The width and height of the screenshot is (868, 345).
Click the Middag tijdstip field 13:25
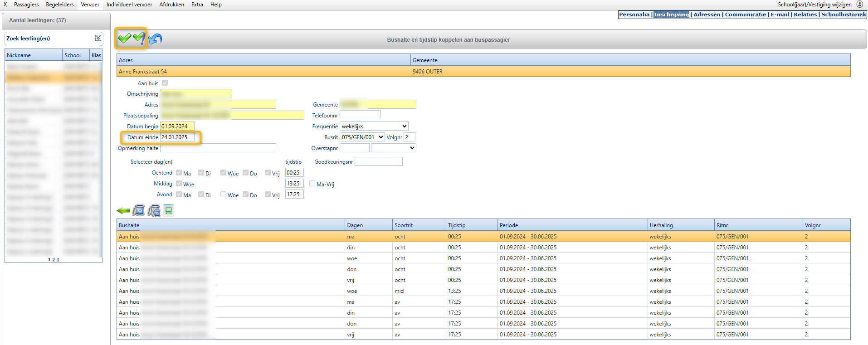pyautogui.click(x=294, y=183)
